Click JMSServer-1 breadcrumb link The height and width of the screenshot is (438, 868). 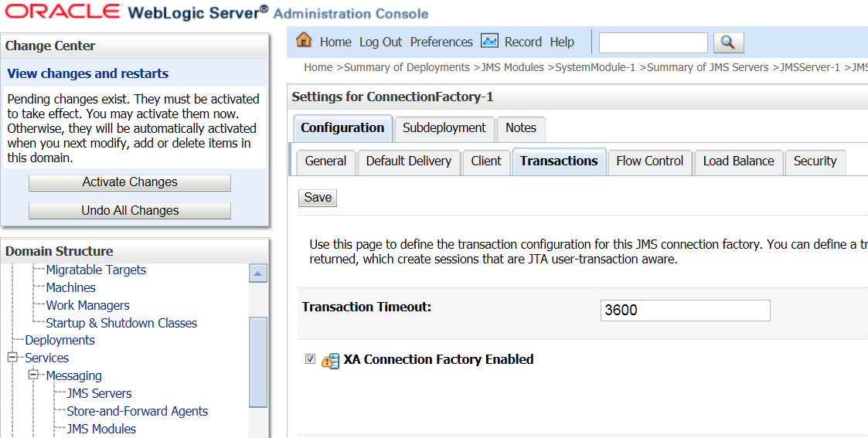click(810, 67)
